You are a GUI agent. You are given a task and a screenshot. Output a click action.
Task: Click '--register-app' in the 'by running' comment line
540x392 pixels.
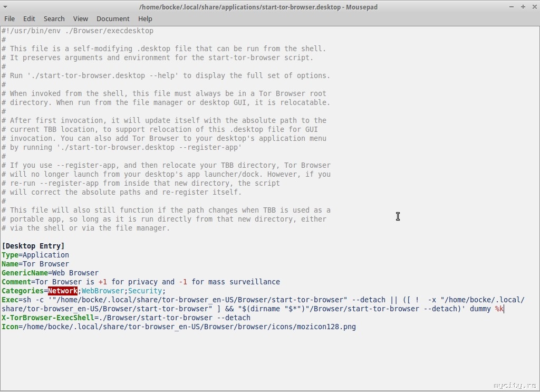click(x=208, y=147)
